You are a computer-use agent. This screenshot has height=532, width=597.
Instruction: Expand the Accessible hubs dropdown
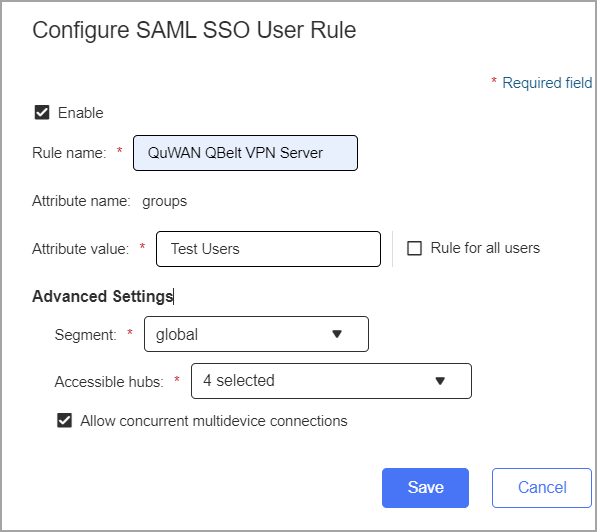pos(331,381)
